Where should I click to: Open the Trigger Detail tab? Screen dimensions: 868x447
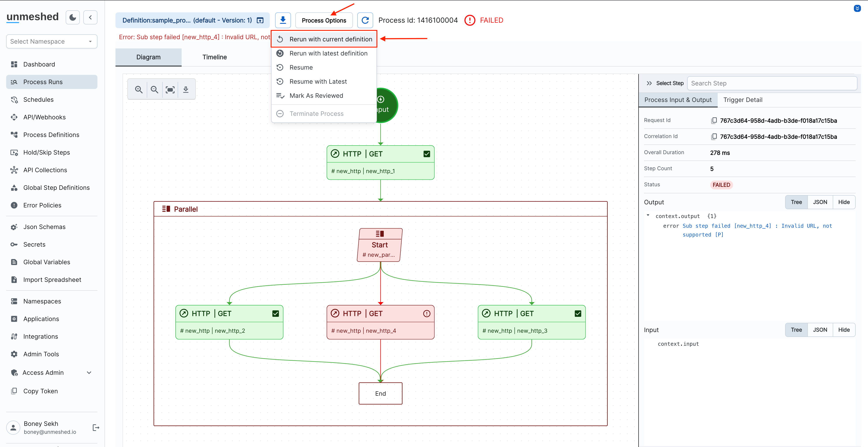742,100
